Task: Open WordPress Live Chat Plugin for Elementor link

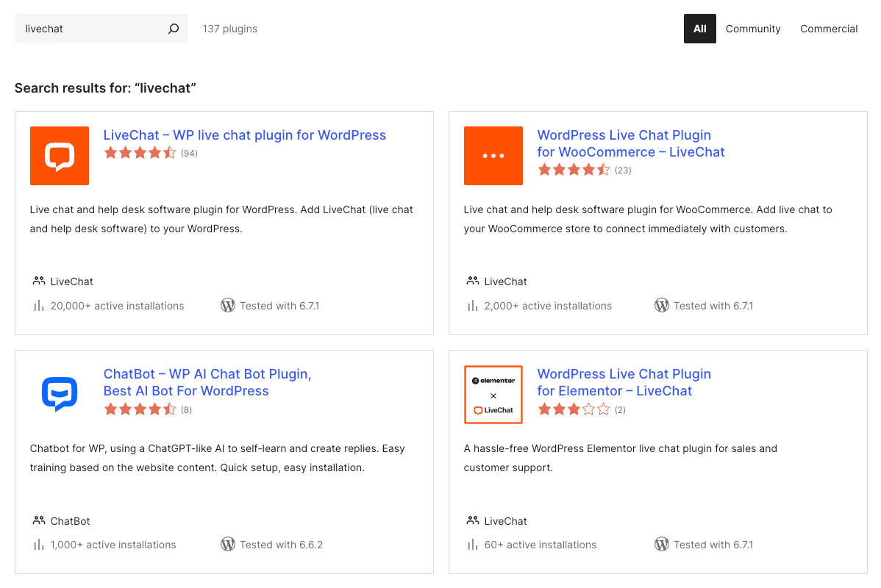Action: 624,382
